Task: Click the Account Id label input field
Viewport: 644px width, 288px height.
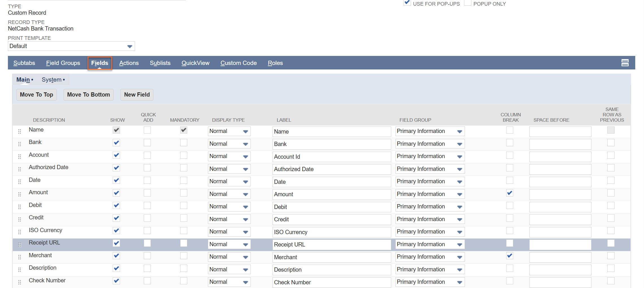Action: click(x=331, y=157)
